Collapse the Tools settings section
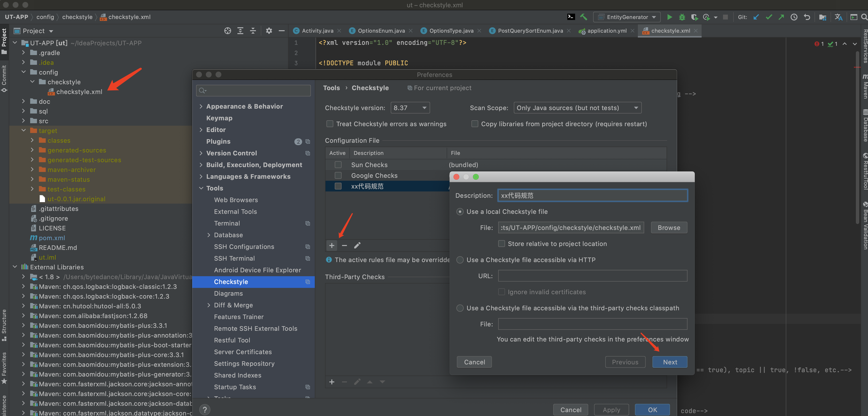Screen dimensions: 868x416 click(201, 188)
